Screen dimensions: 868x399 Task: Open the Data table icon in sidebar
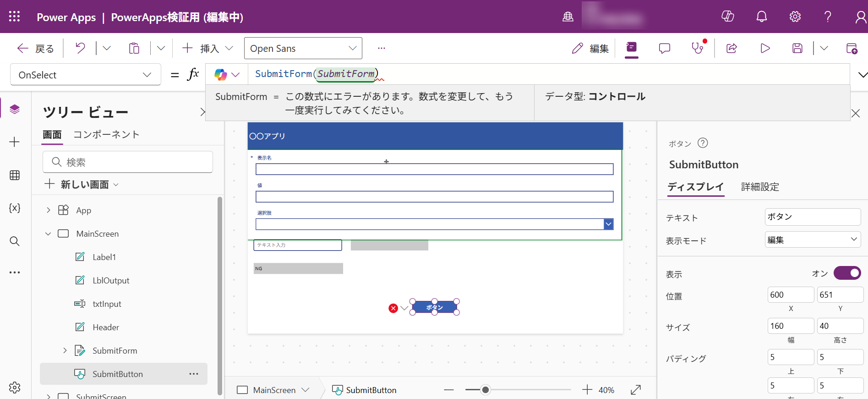[15, 175]
